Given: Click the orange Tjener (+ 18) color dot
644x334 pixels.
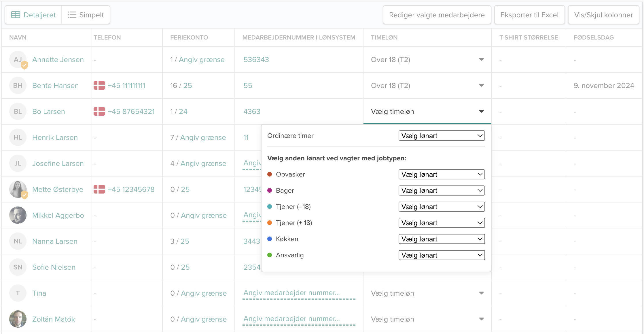Looking at the screenshot, I should (x=270, y=223).
